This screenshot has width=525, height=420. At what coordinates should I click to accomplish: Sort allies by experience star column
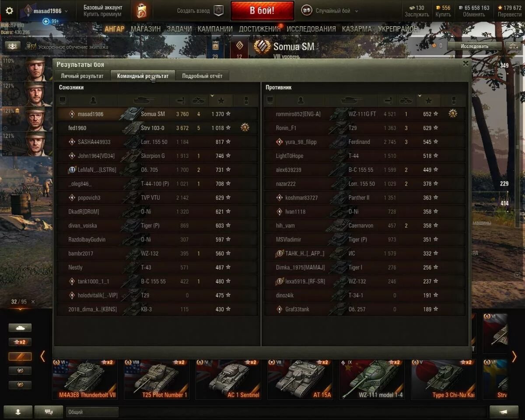(x=221, y=101)
